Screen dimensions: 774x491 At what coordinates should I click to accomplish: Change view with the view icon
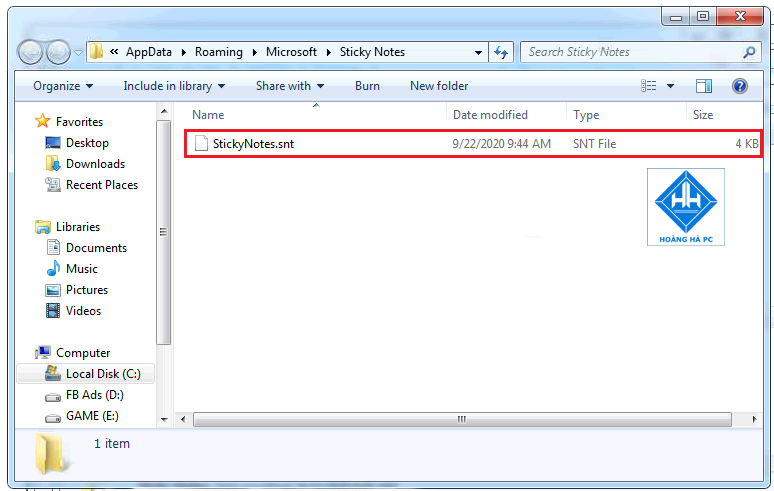click(649, 86)
